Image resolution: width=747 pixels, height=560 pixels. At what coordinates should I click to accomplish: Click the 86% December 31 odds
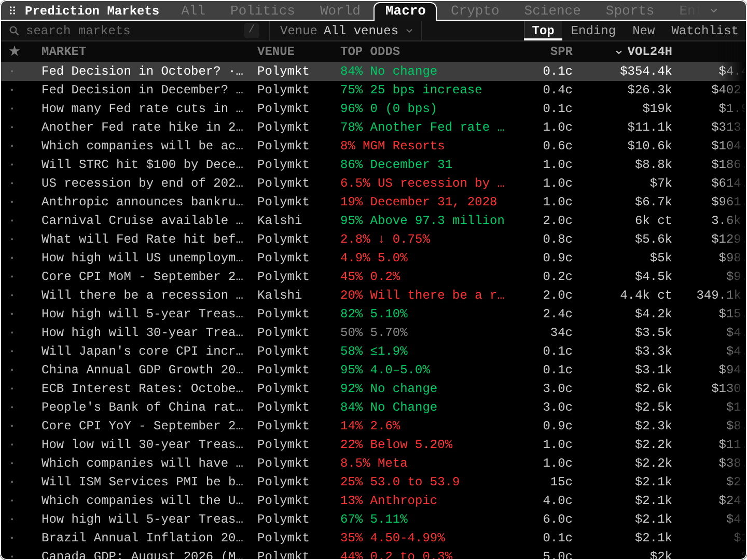click(396, 164)
